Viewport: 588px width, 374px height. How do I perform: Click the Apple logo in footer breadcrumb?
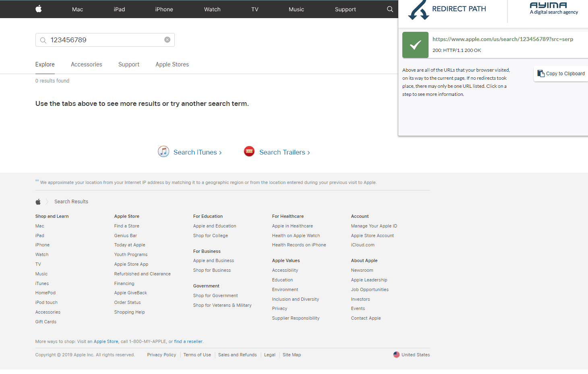pyautogui.click(x=38, y=202)
